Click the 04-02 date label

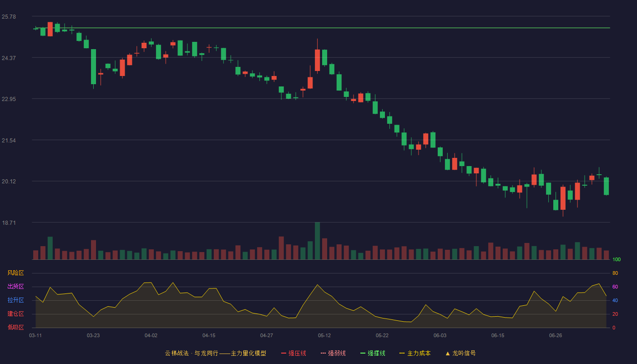(151, 335)
